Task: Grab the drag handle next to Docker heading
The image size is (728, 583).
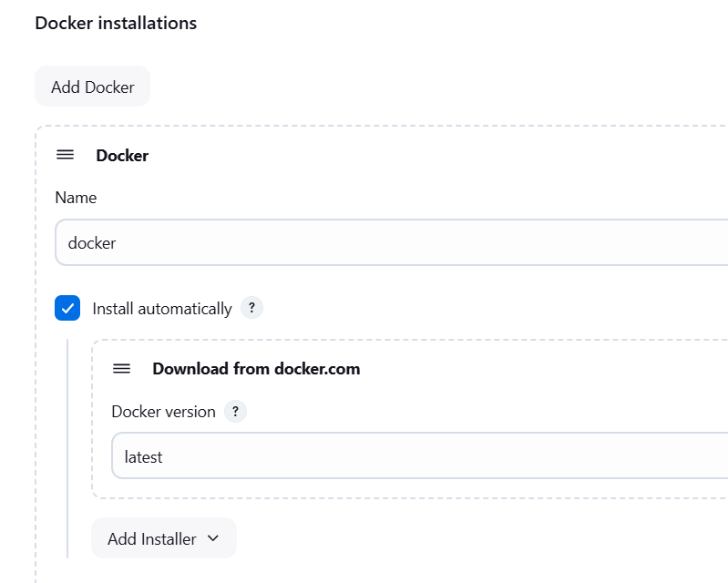Action: (65, 155)
